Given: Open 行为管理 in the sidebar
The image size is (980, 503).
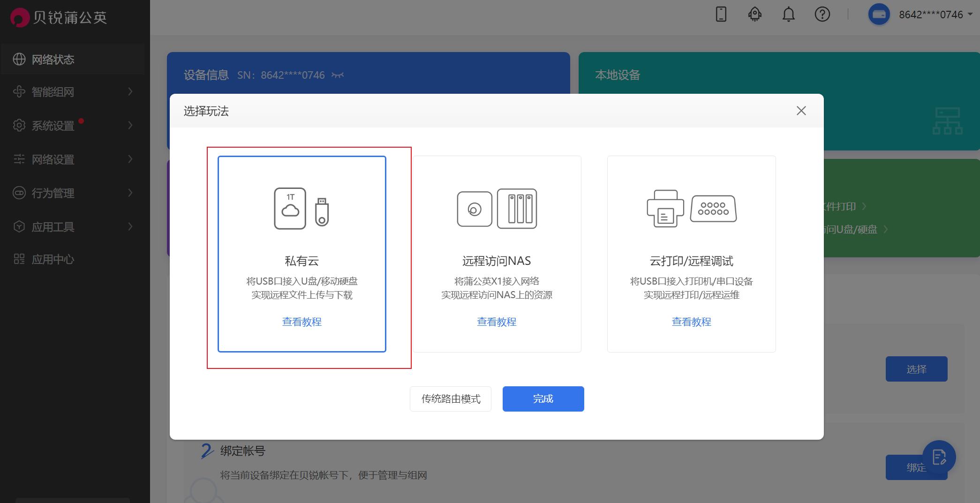Looking at the screenshot, I should (x=52, y=193).
